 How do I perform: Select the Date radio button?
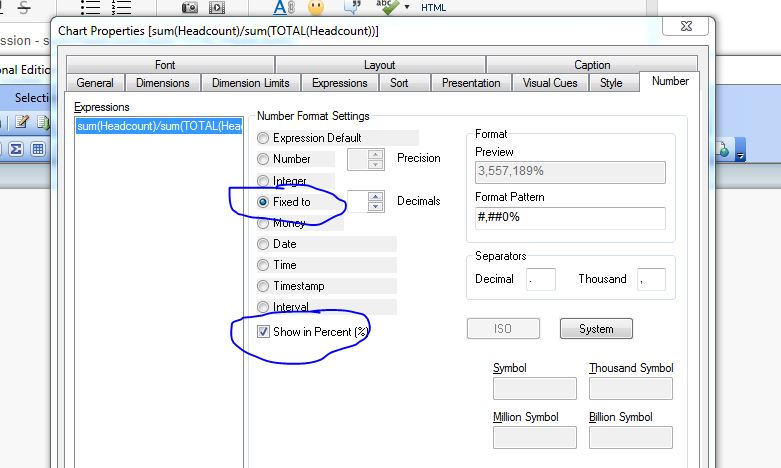[262, 244]
